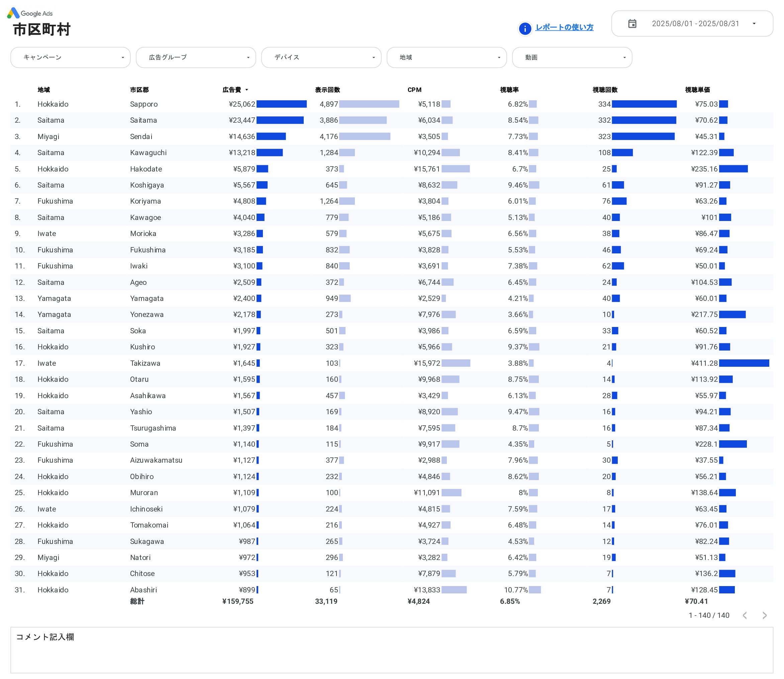Sort by 視聴単価 column header
This screenshot has width=784, height=679.
(697, 90)
